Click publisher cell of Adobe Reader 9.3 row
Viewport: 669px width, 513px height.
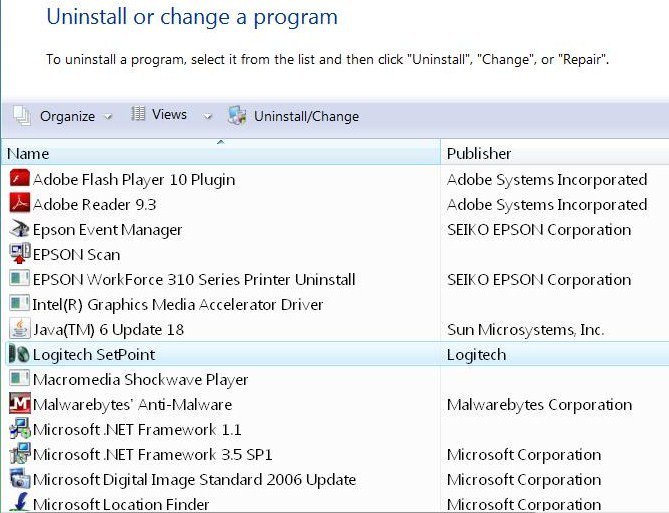click(547, 204)
